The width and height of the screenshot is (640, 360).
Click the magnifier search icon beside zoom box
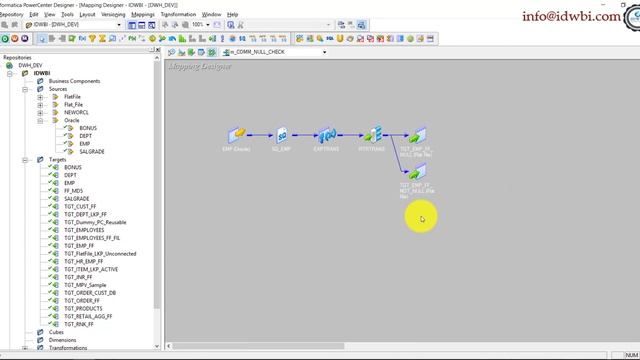tap(231, 25)
